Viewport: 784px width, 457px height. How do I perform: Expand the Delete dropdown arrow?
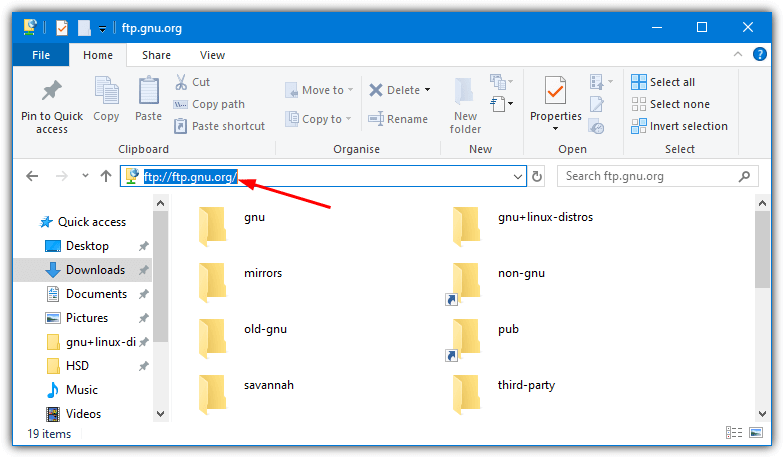(428, 90)
